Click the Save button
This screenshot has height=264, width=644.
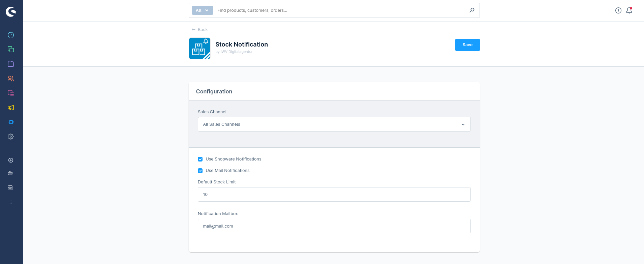[x=467, y=45]
